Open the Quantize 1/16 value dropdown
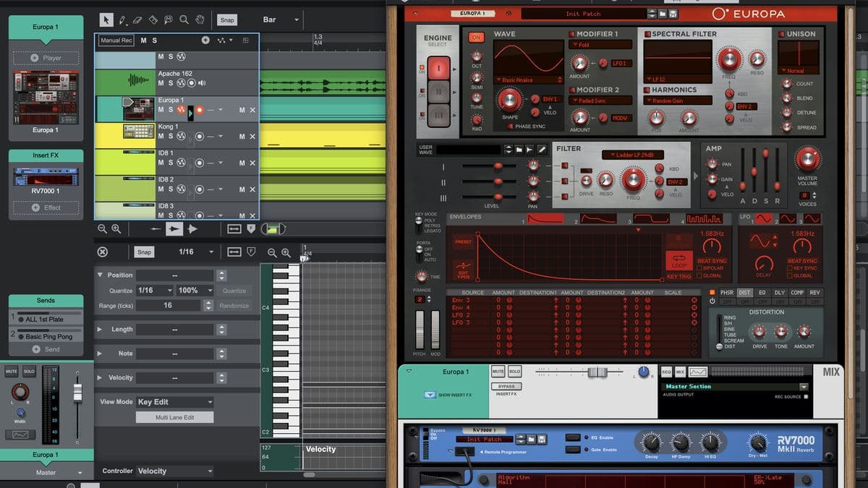The image size is (868, 488). (156, 290)
